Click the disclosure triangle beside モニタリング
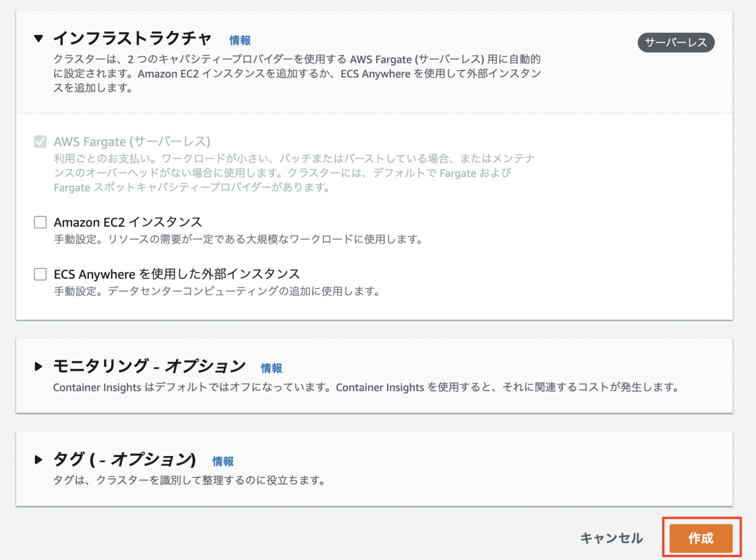This screenshot has height=560, width=756. click(x=38, y=366)
